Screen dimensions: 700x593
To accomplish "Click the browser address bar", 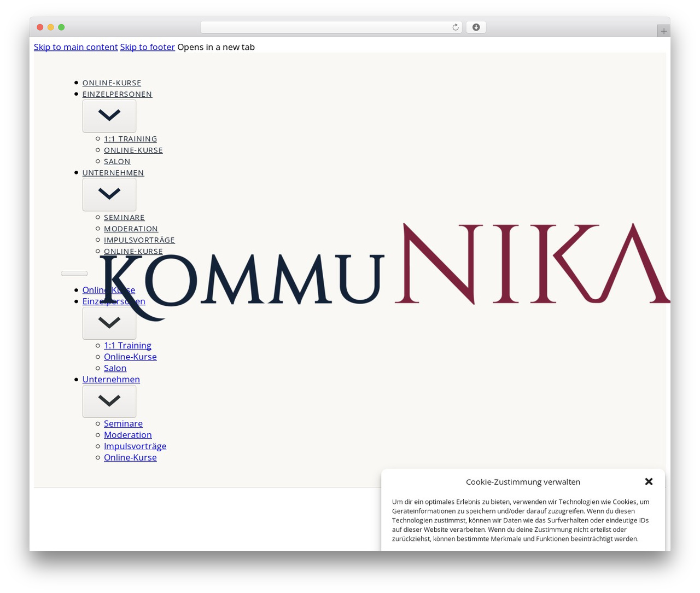I will coord(331,27).
